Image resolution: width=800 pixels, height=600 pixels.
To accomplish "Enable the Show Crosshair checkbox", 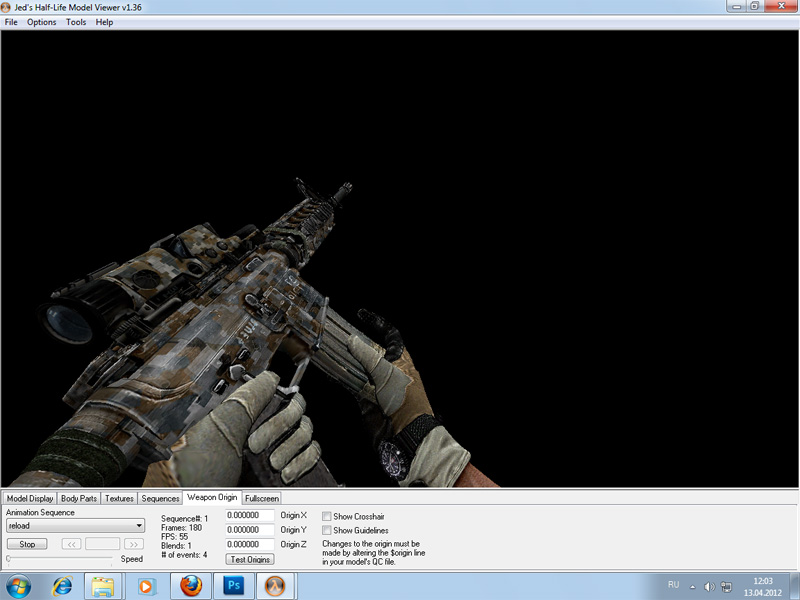I will [x=327, y=516].
